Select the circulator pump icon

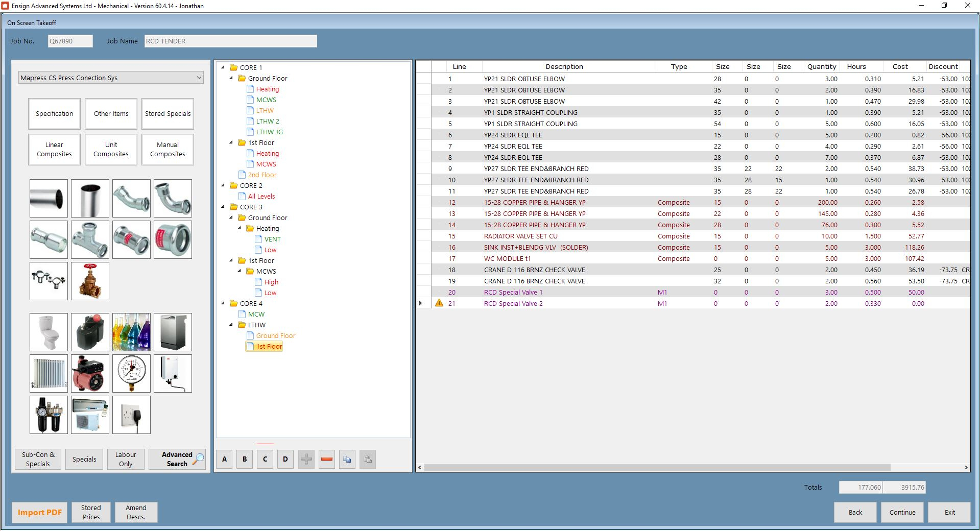pos(90,373)
